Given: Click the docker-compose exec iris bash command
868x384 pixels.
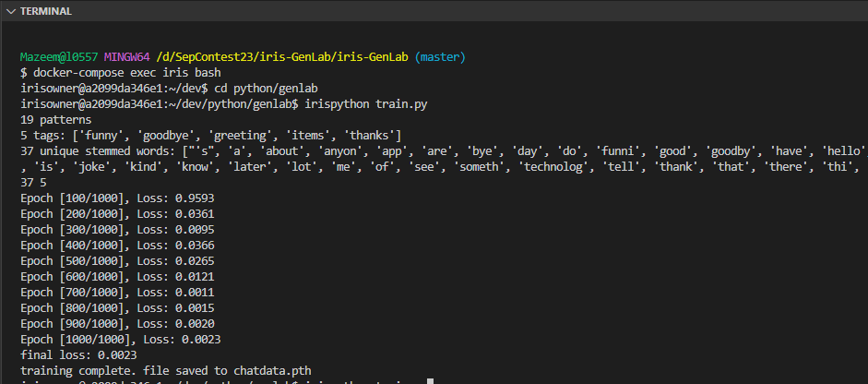Looking at the screenshot, I should [125, 72].
